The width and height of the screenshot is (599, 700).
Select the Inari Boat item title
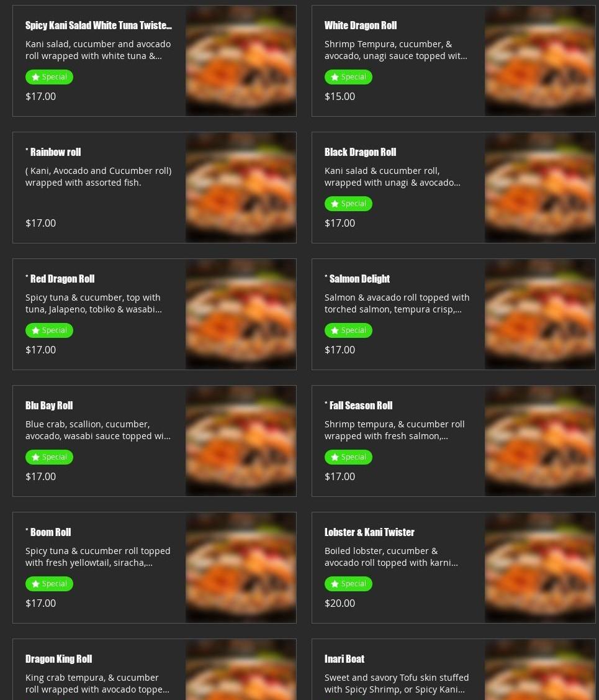(345, 659)
